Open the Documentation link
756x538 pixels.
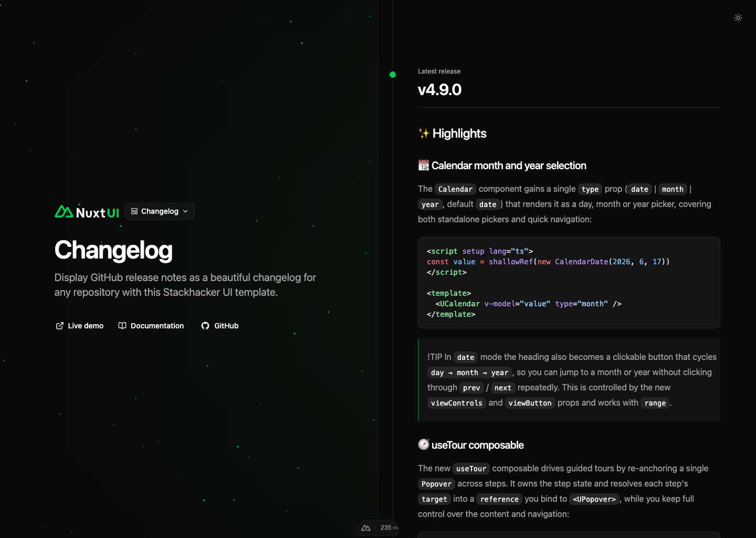click(151, 326)
